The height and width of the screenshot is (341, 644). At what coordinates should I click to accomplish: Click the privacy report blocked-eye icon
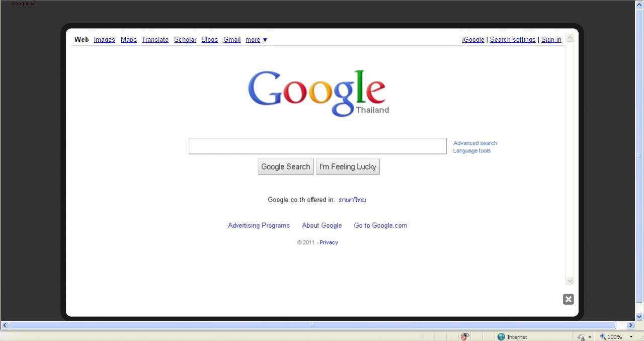click(465, 337)
